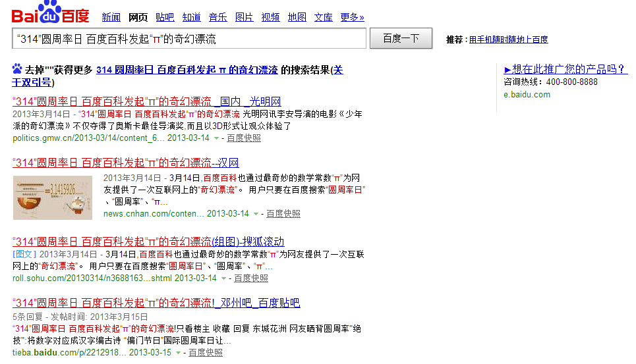Open the 新闻 tab

point(111,17)
